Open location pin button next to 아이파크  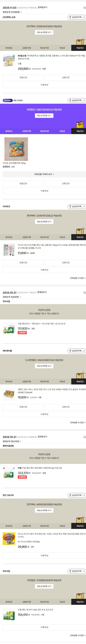(x=77, y=206)
